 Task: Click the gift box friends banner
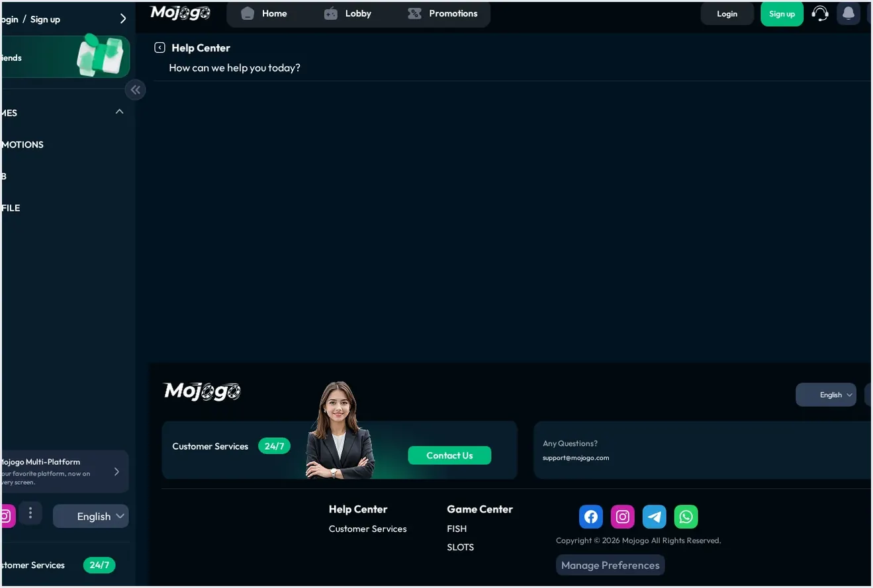point(65,57)
